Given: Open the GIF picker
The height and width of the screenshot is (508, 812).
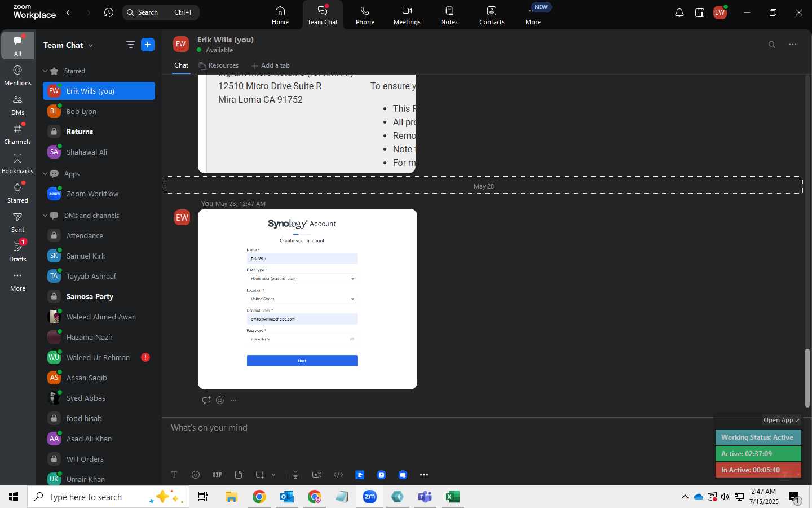Looking at the screenshot, I should (x=217, y=475).
